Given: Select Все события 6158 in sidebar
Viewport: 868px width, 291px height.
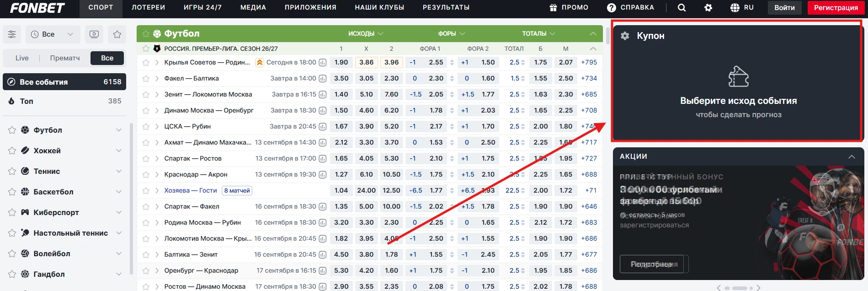Looking at the screenshot, I should pos(64,82).
